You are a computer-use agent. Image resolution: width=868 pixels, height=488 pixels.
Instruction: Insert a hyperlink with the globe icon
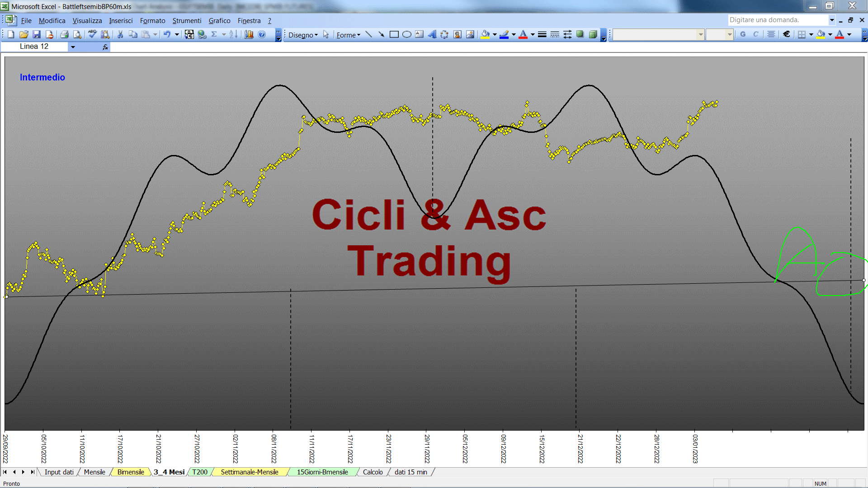coord(202,34)
